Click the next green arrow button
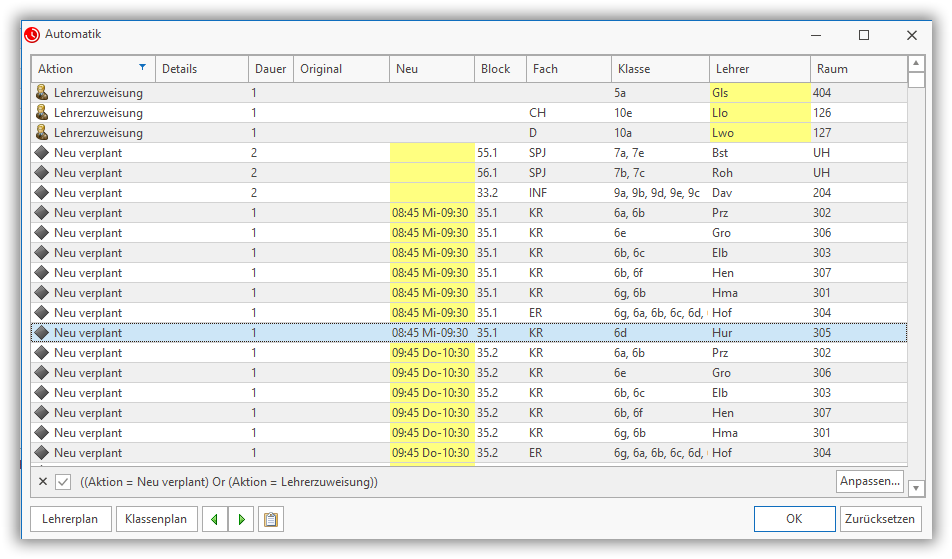The width and height of the screenshot is (952, 559). 241,519
